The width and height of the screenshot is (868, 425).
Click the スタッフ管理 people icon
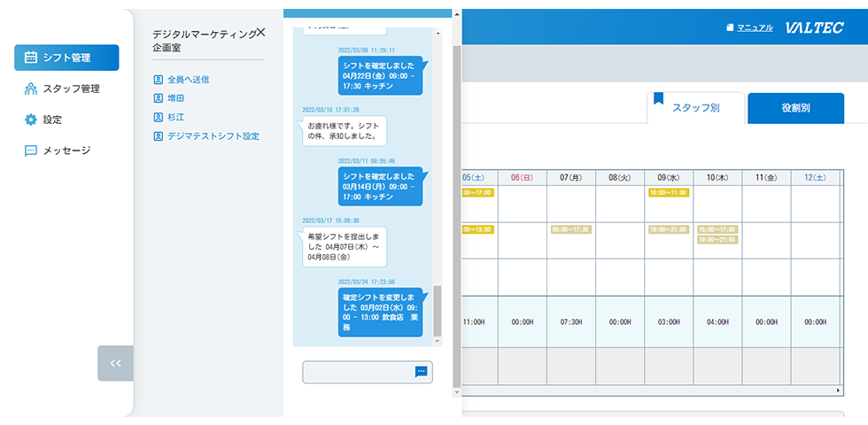(31, 89)
